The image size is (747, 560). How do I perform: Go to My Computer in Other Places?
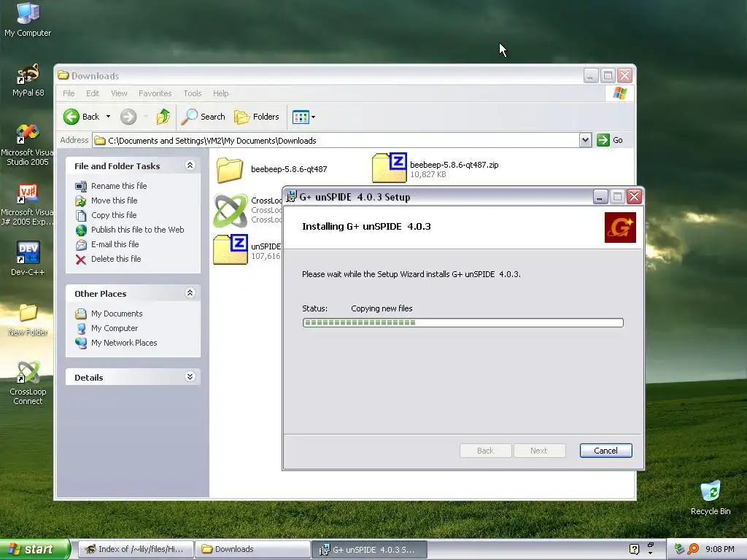point(107,328)
